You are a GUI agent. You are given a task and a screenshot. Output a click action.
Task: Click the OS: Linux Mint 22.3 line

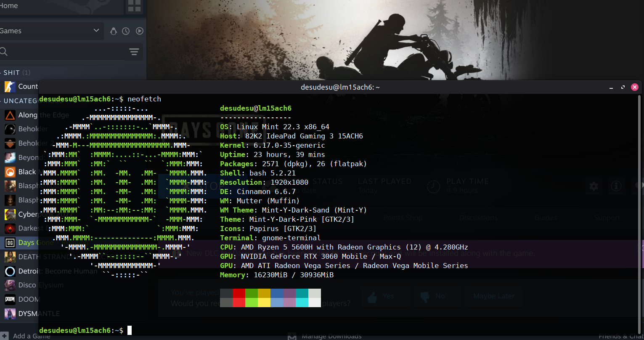tap(275, 127)
